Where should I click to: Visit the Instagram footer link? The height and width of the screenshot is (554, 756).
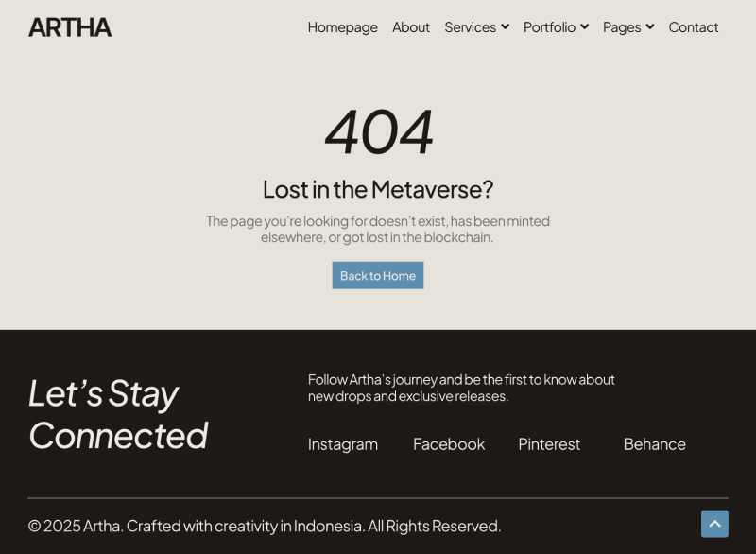343,444
